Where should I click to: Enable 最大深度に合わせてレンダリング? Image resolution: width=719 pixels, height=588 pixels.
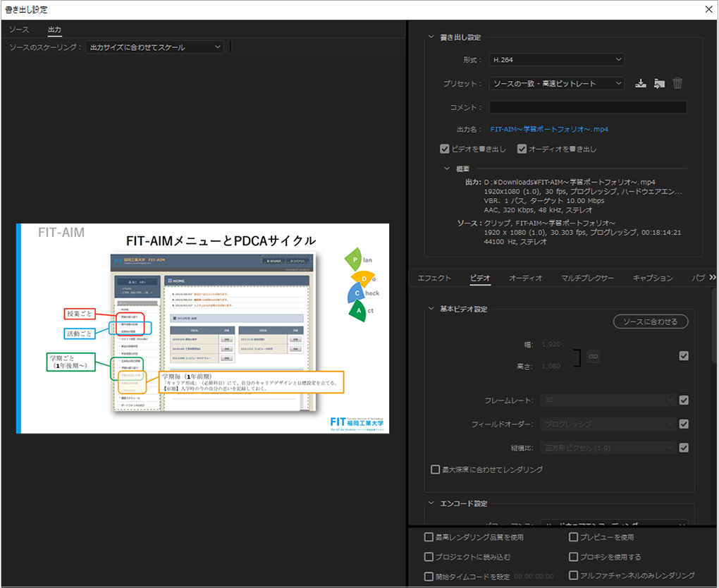(435, 470)
